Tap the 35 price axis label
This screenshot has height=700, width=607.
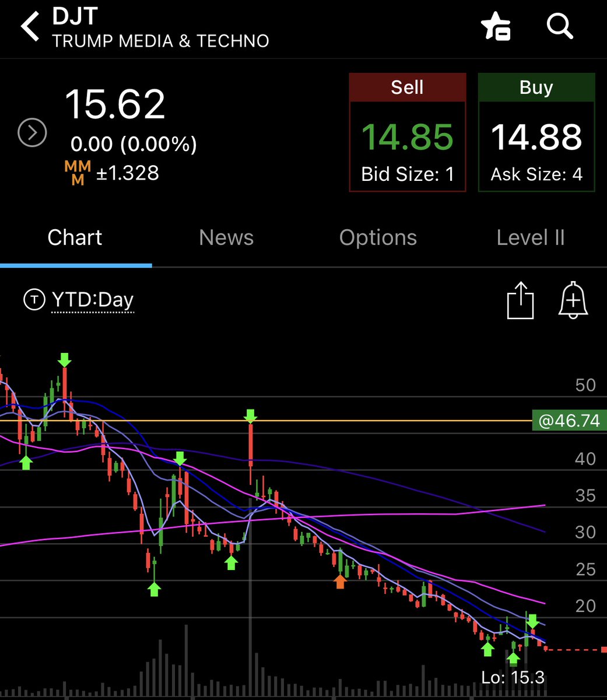[585, 496]
